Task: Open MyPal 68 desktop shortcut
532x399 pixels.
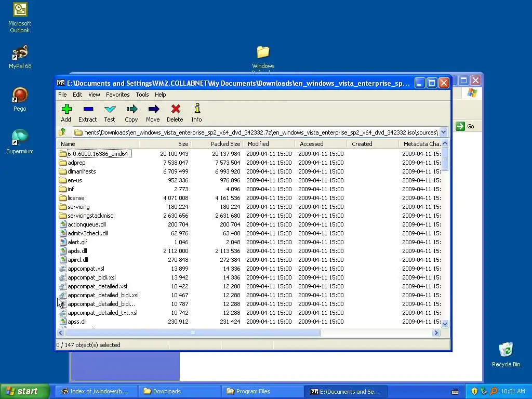Action: tap(20, 52)
